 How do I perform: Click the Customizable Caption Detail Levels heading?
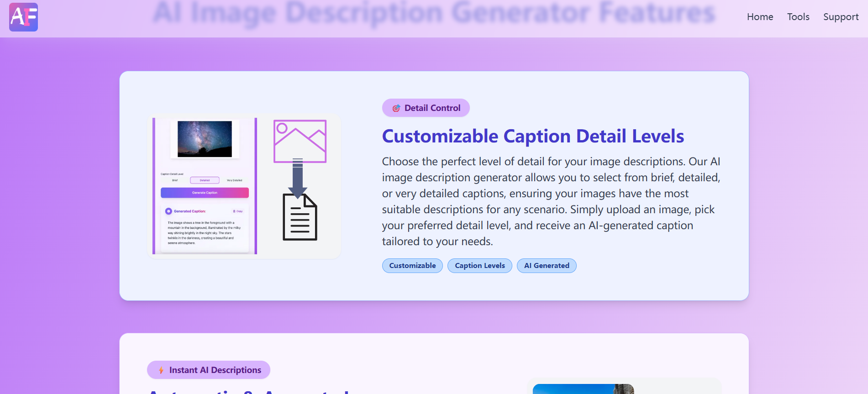click(533, 136)
